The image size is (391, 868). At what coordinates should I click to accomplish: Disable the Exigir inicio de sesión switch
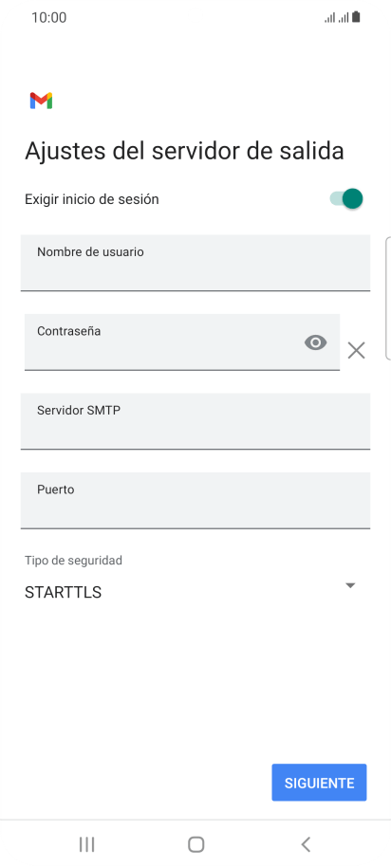click(x=346, y=198)
